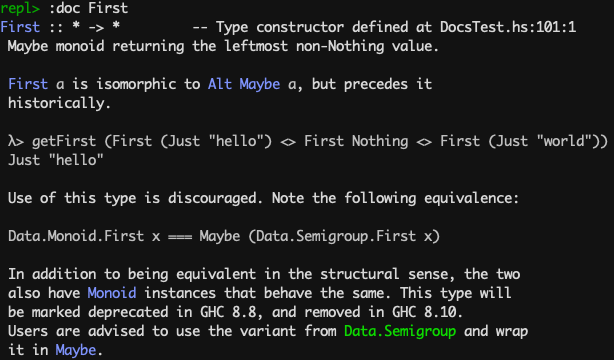
Task: Click the lambda prompt symbol before getFirst
Action: 16,141
